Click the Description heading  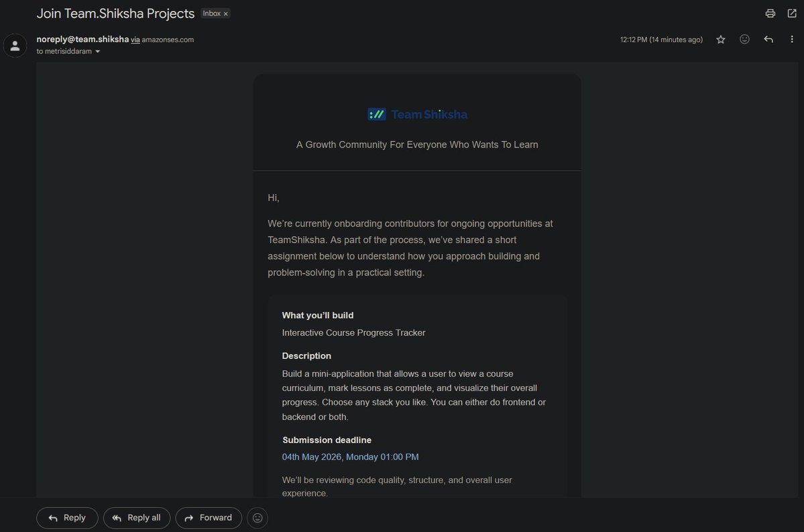coord(306,356)
